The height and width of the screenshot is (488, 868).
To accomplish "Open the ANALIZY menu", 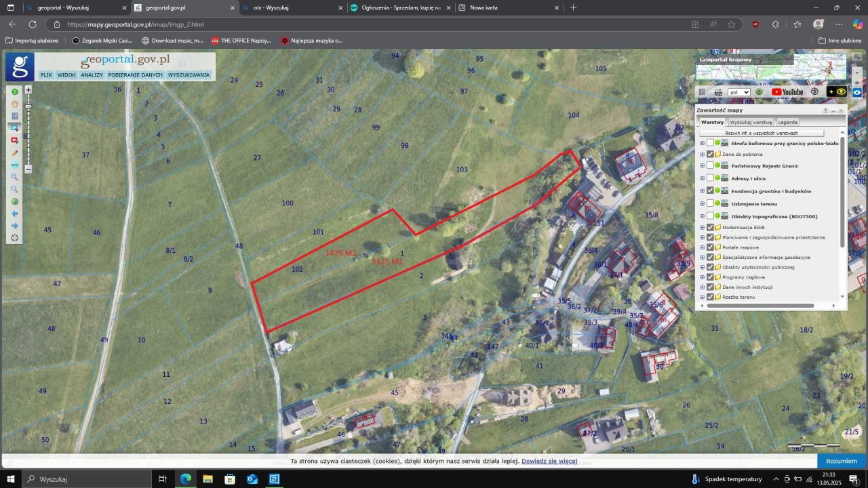I will [x=92, y=75].
